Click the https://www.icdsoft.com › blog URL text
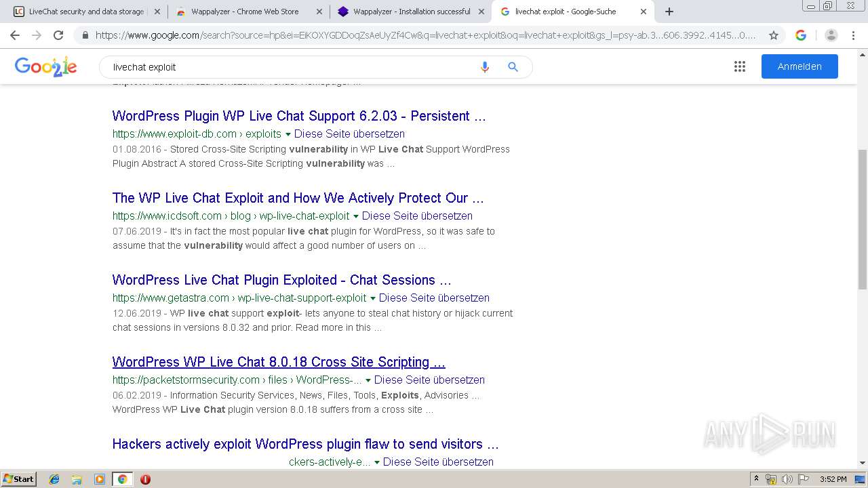Screen dimensions: 868x488 [231, 216]
